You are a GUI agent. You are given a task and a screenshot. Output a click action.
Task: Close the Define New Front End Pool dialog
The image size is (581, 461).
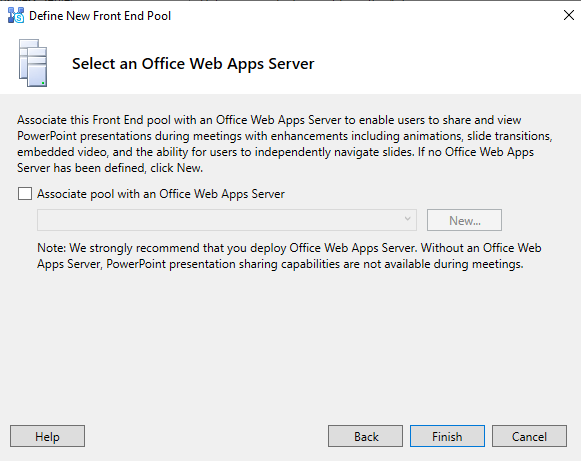569,15
